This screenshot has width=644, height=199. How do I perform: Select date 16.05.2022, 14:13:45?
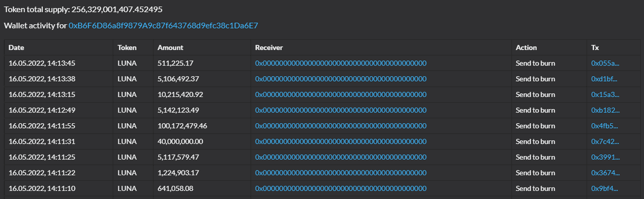[42, 63]
